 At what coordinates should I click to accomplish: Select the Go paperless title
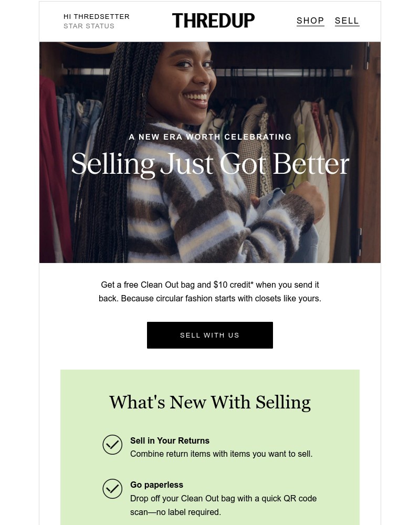[157, 485]
